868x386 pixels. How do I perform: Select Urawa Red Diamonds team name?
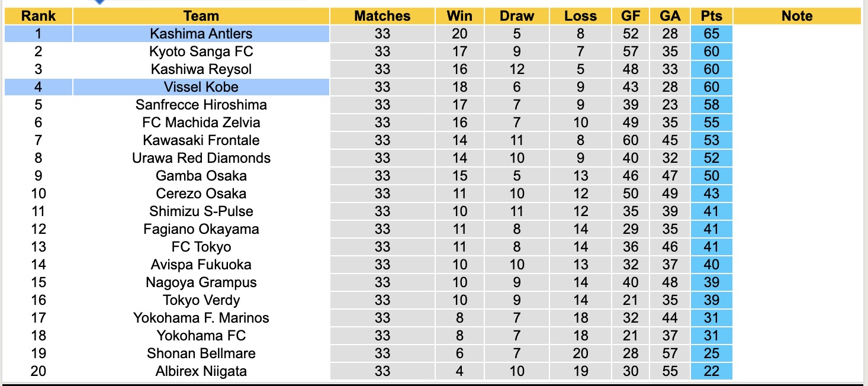coord(201,158)
